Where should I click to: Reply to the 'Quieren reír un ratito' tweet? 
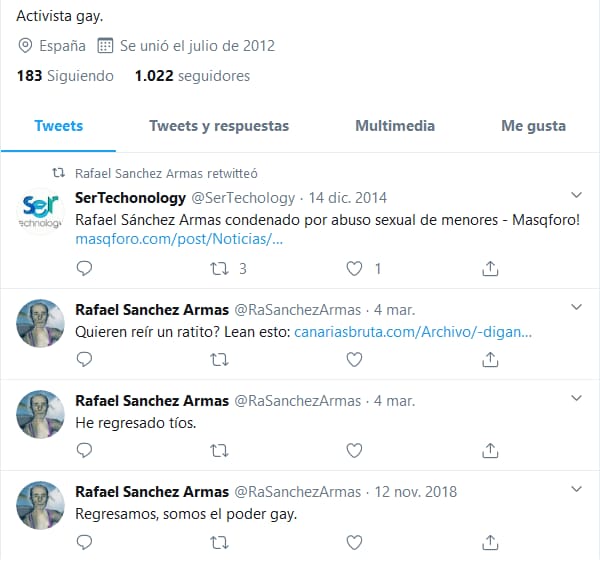[84, 360]
